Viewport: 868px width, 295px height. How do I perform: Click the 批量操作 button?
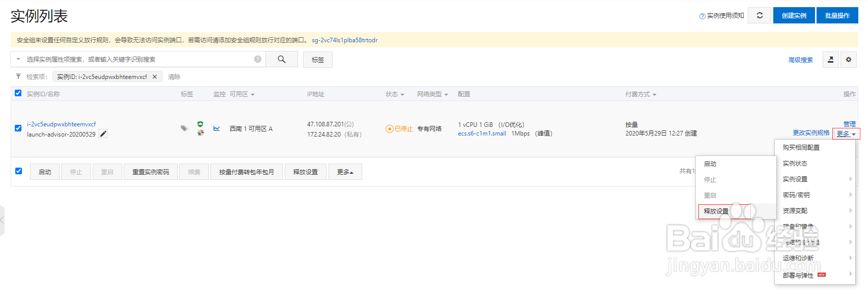837,15
